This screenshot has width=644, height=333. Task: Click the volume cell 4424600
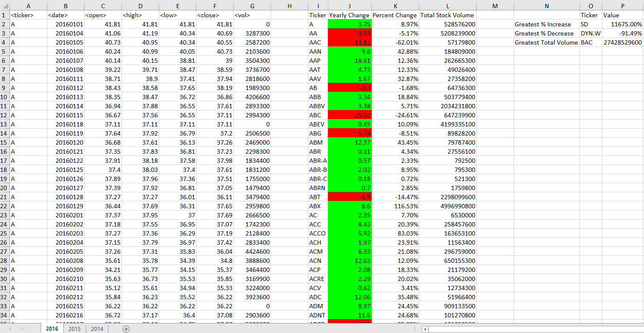click(x=252, y=252)
